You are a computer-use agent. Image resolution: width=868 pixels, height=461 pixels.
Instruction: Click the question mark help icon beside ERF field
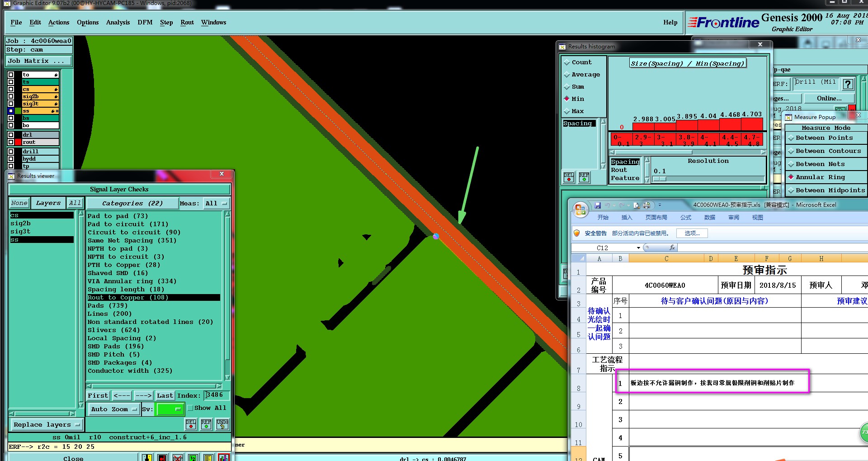[848, 84]
